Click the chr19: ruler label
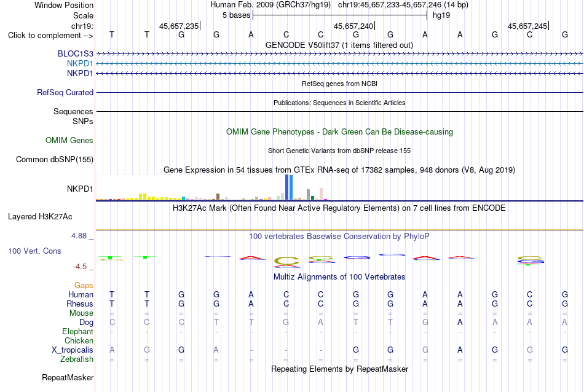This screenshot has width=584, height=392. [82, 26]
